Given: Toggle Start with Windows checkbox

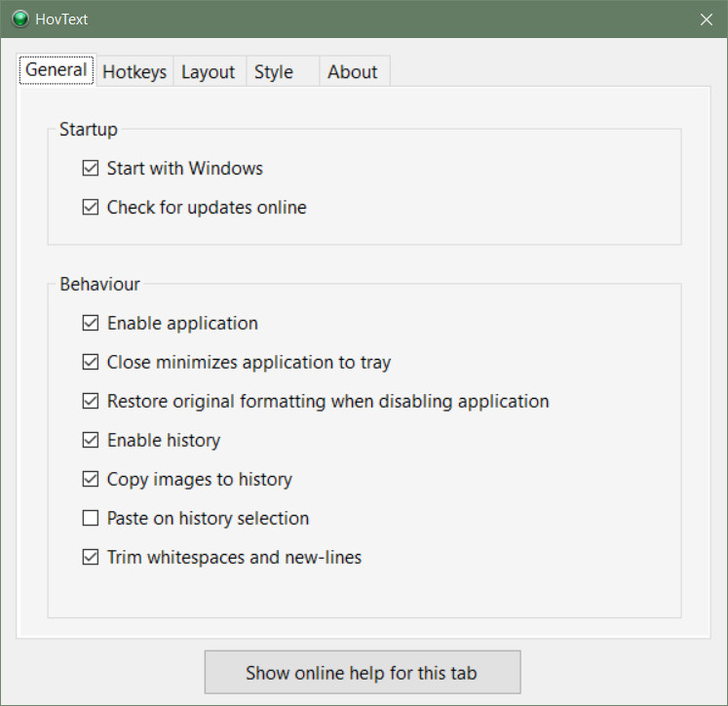Looking at the screenshot, I should click(91, 168).
